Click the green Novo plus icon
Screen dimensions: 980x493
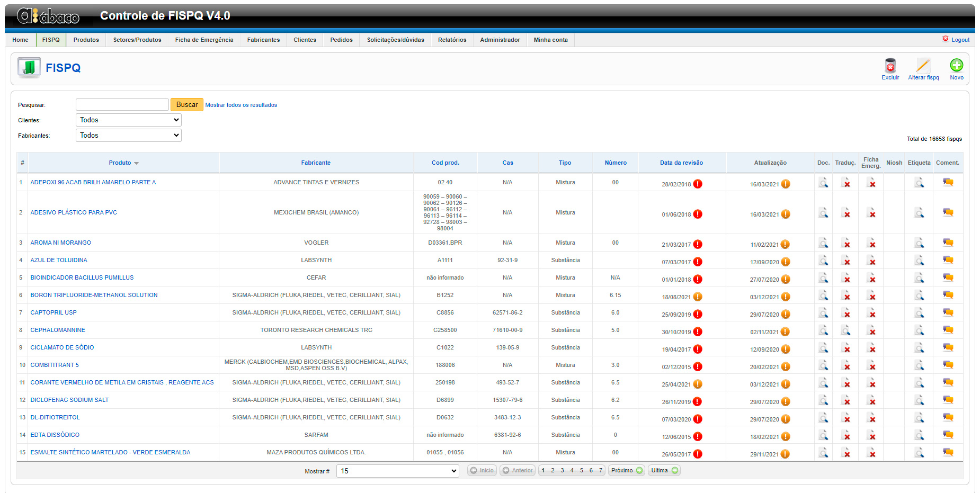click(956, 65)
